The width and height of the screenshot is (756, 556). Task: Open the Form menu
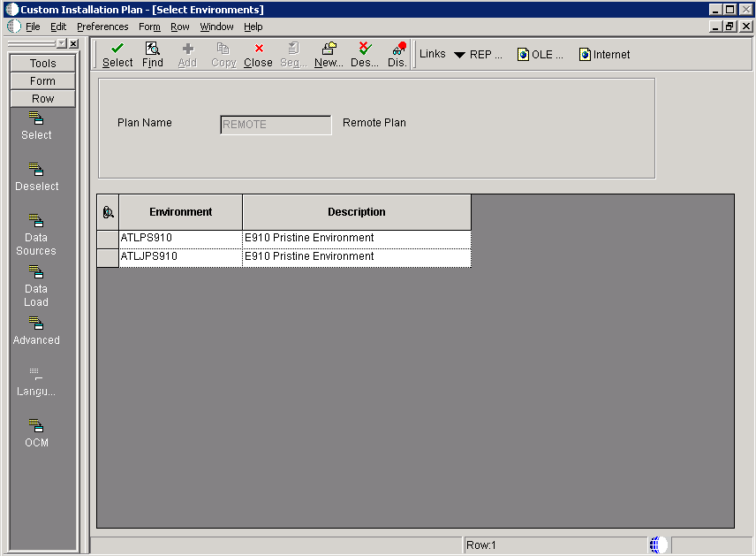click(149, 27)
